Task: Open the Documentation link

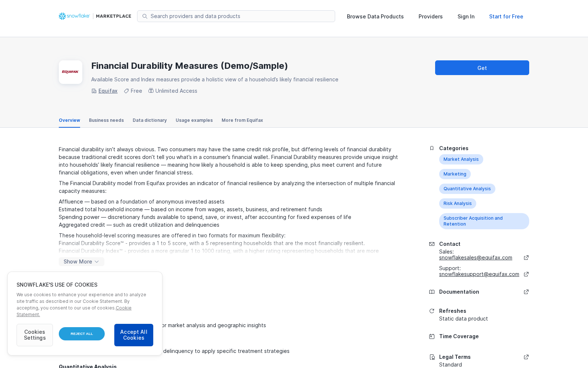Action: click(459, 292)
